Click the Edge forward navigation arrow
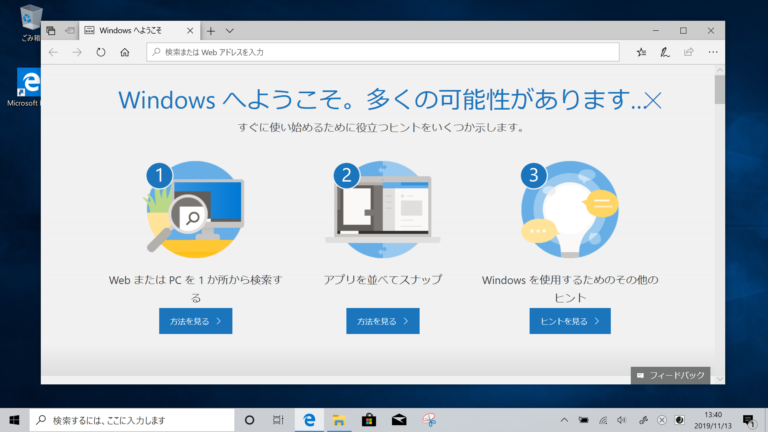Viewport: 768px width, 432px height. tap(77, 52)
